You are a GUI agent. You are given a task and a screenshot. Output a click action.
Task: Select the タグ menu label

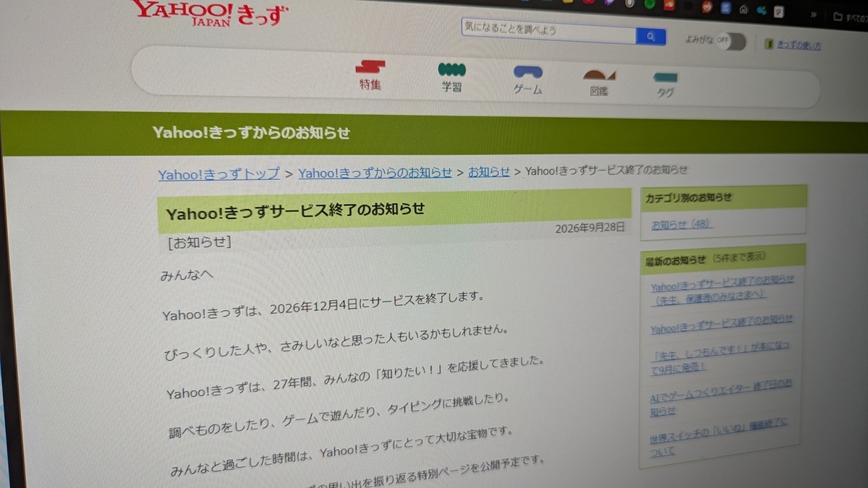pyautogui.click(x=665, y=93)
